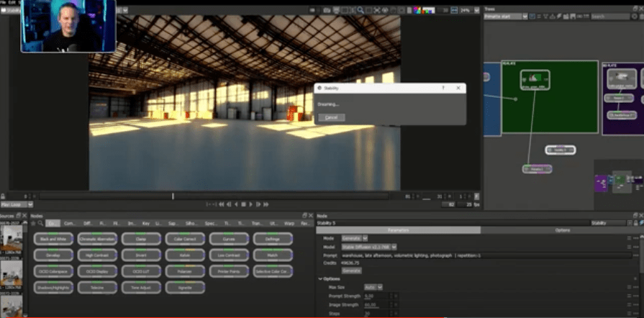Open the Mode dropdown set to Generate
Image resolution: width=644 pixels, height=318 pixels.
[355, 238]
